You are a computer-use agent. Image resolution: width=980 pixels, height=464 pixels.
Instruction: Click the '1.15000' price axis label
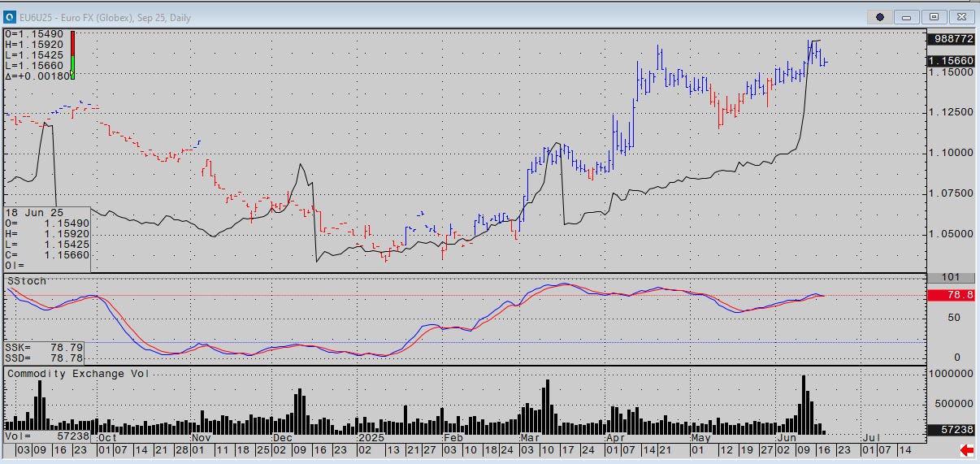(952, 72)
